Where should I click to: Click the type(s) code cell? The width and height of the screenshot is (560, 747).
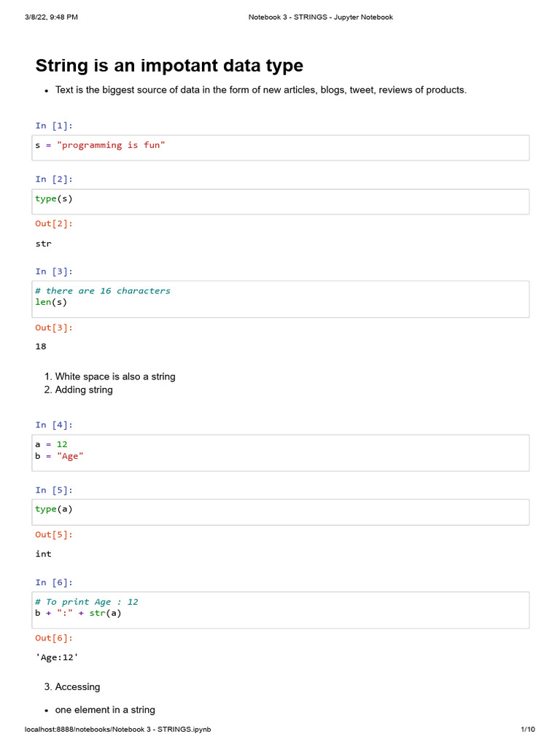[x=281, y=201]
